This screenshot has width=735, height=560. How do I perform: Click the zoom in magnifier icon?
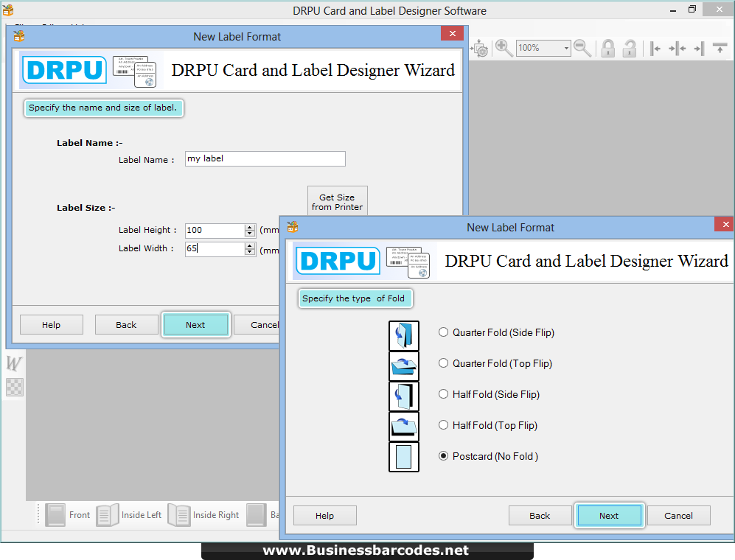click(504, 48)
